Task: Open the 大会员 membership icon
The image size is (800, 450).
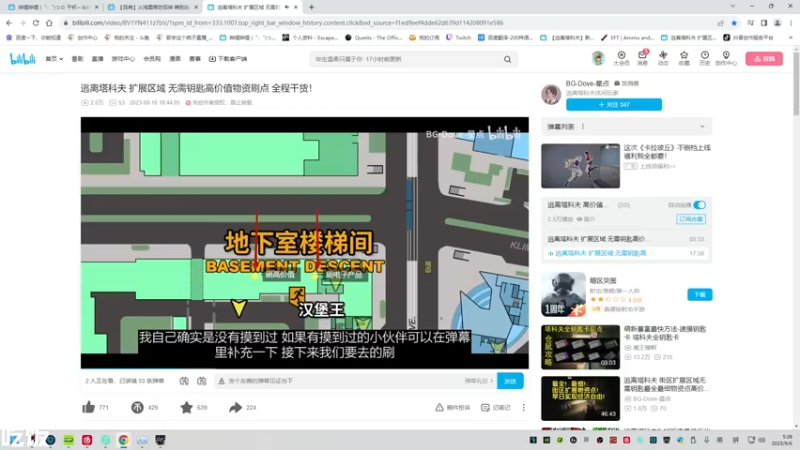Action: click(621, 58)
